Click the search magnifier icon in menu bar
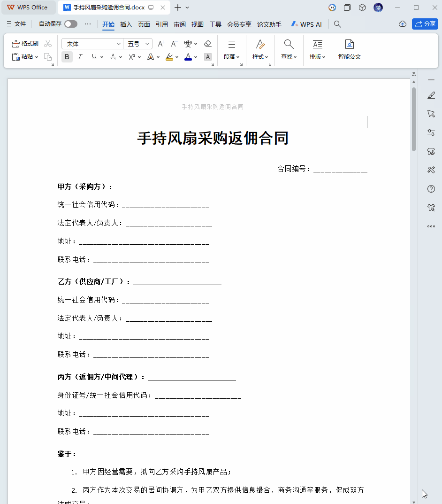 (x=337, y=24)
